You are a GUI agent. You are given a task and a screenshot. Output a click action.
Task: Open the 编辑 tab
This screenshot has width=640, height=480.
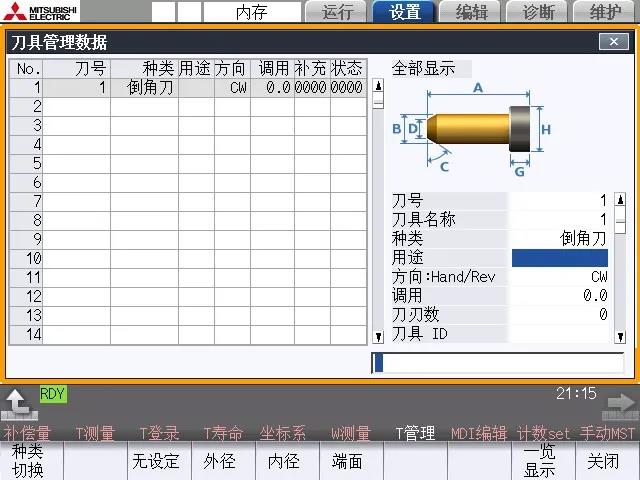coord(471,12)
